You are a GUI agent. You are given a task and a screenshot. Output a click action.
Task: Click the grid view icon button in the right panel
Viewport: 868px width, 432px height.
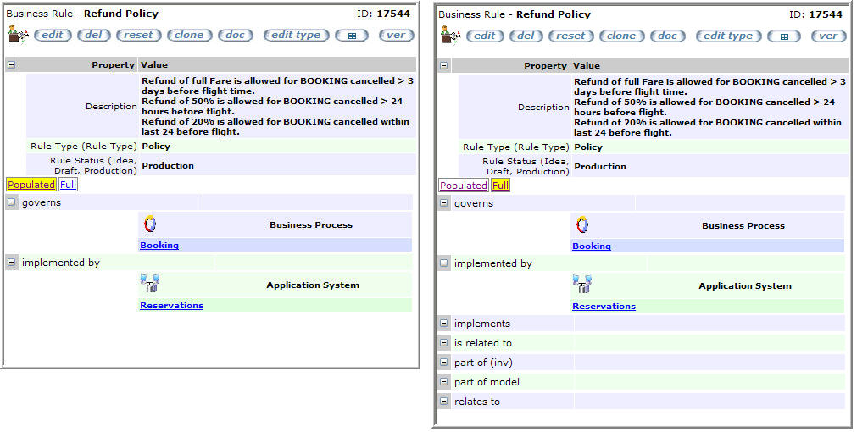[783, 36]
